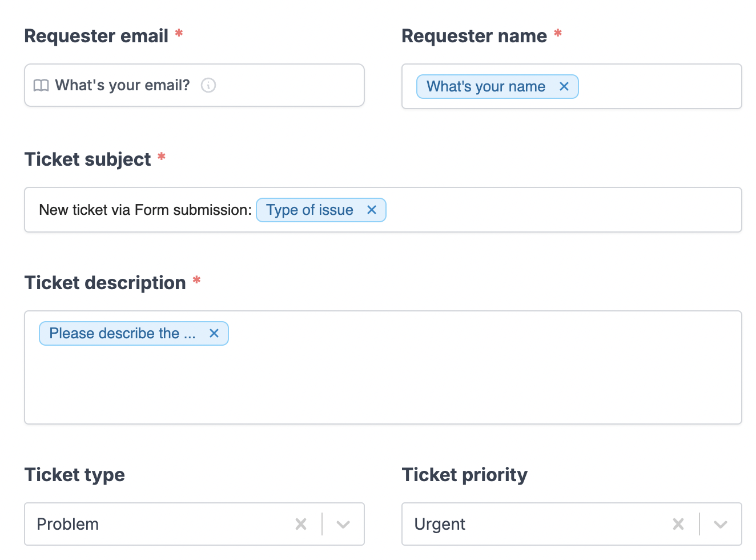Remove the "What's your name" variable token

564,86
